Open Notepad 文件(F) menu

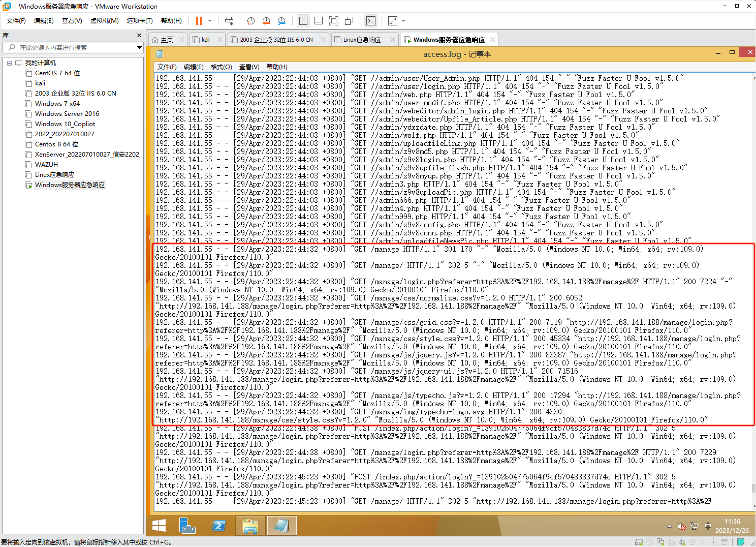pos(167,67)
